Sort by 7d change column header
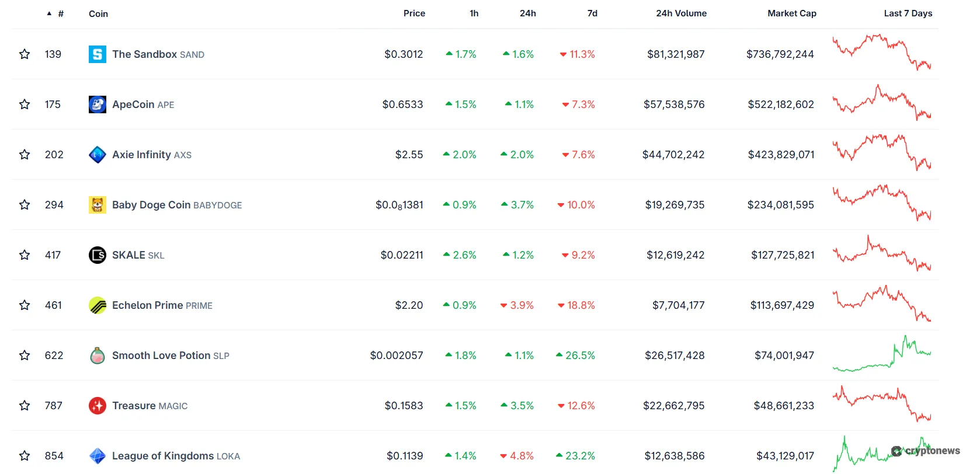 click(x=592, y=13)
